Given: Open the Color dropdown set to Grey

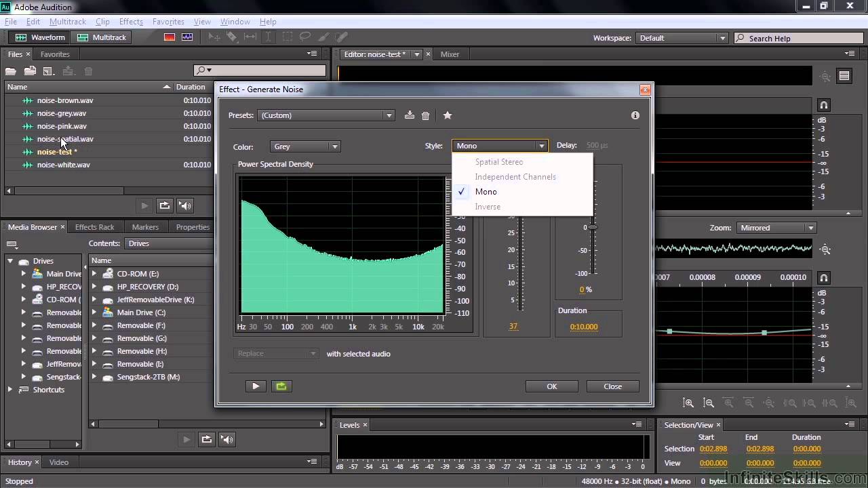Looking at the screenshot, I should click(x=305, y=146).
